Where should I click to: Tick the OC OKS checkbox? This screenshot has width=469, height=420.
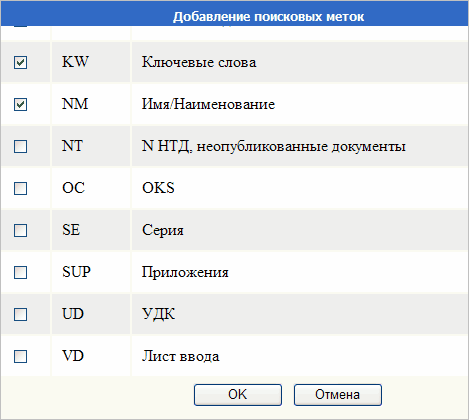tap(20, 188)
